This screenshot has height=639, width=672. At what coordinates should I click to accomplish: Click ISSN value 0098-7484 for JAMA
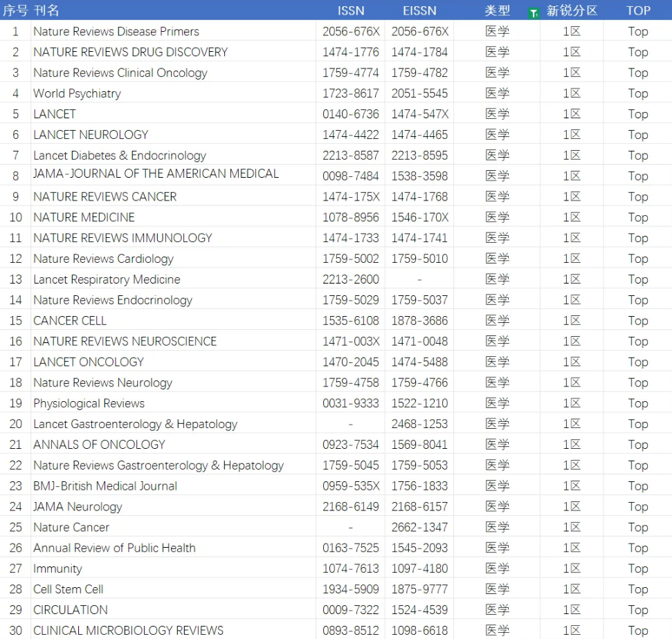pos(351,176)
